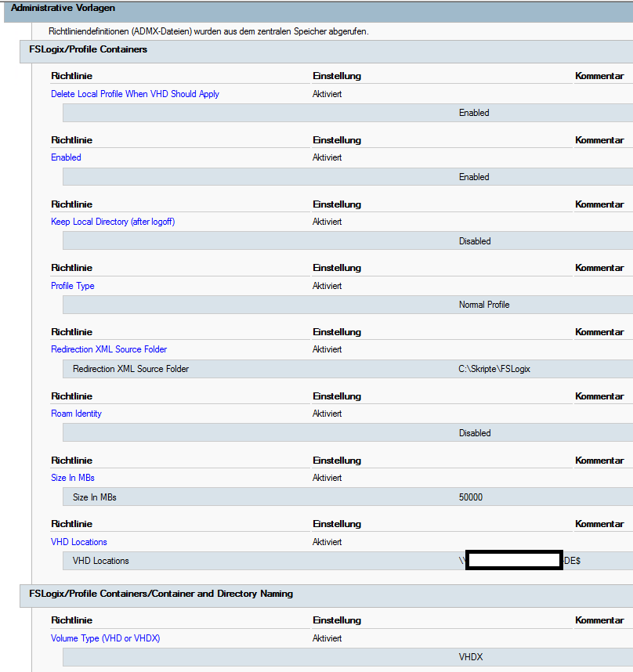Click Einstellung column header above Volume Type
This screenshot has height=672, width=633.
tap(337, 620)
